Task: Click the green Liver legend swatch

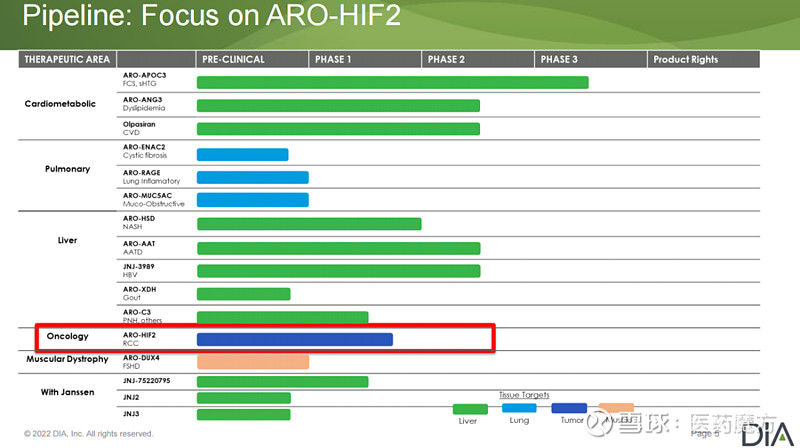Action: click(470, 409)
